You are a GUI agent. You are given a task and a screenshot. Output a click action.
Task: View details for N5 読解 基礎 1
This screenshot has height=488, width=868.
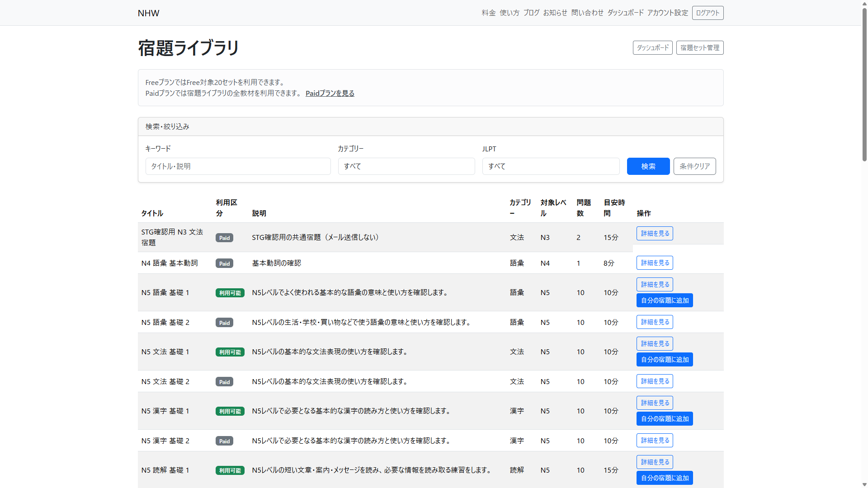(x=655, y=462)
